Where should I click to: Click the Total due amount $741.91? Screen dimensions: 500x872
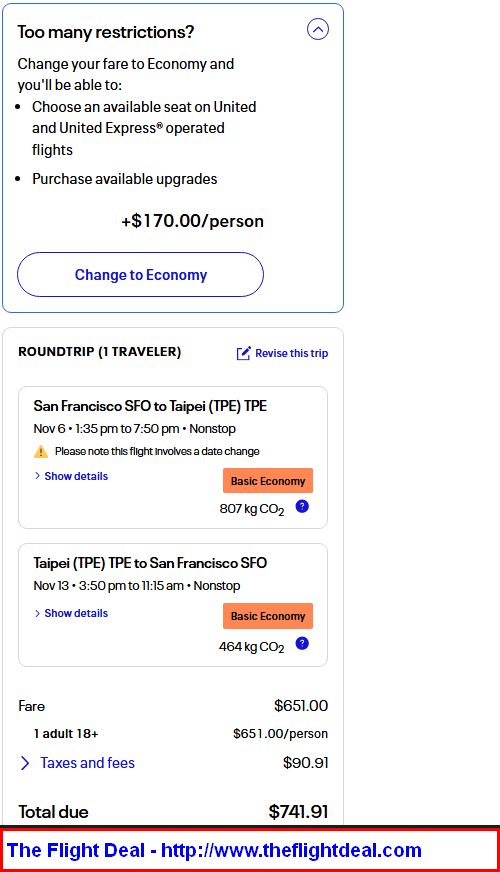(x=298, y=812)
